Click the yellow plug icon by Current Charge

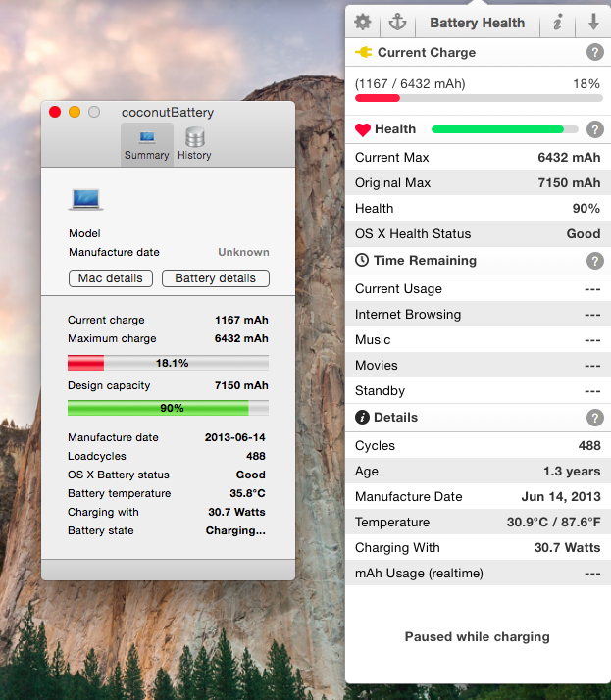(x=363, y=52)
